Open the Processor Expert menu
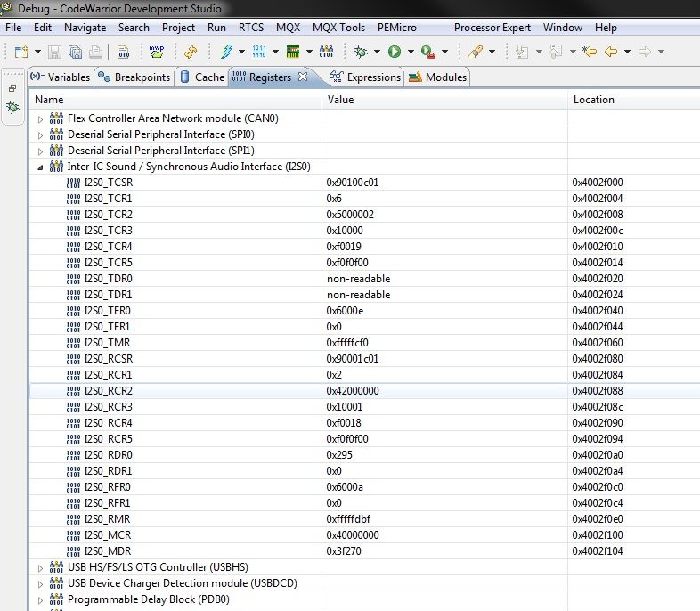 [492, 28]
